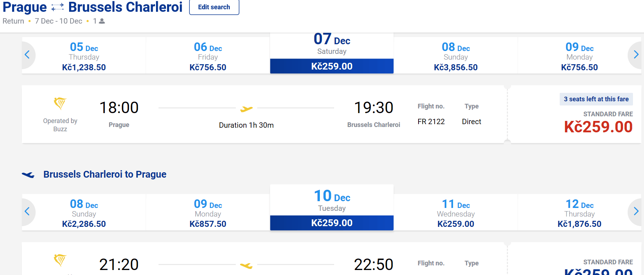Pick 11 Dec Wednesday return date

[456, 213]
